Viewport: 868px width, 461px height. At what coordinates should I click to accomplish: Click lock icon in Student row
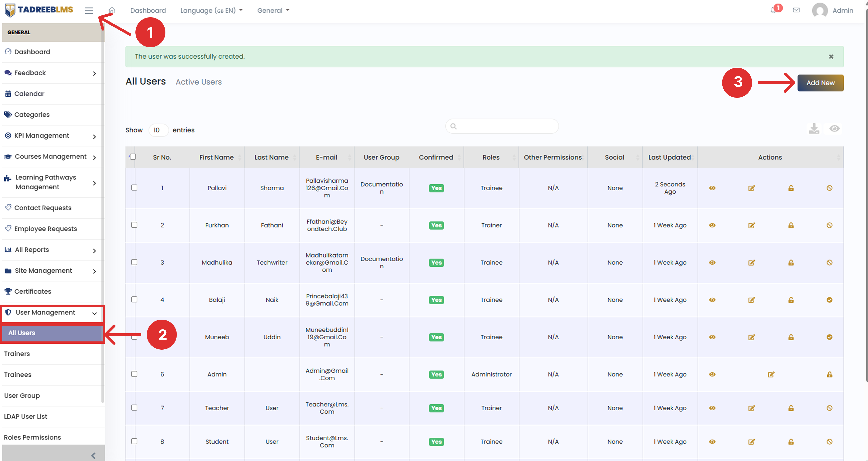(791, 442)
